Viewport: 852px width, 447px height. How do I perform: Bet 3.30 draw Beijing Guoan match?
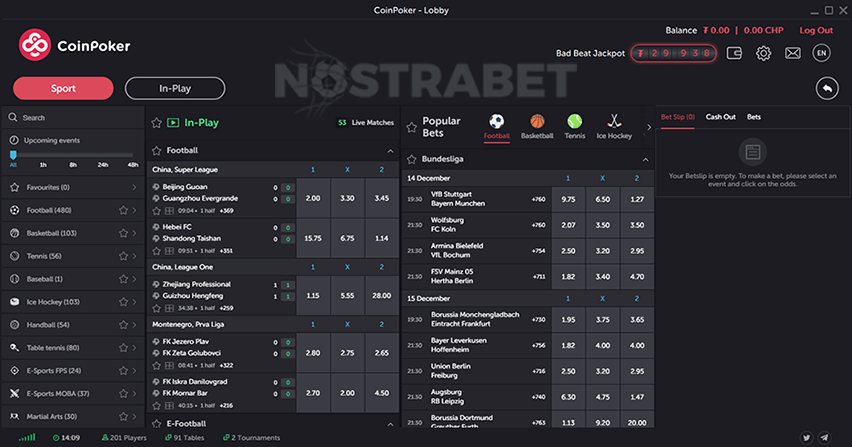[347, 198]
